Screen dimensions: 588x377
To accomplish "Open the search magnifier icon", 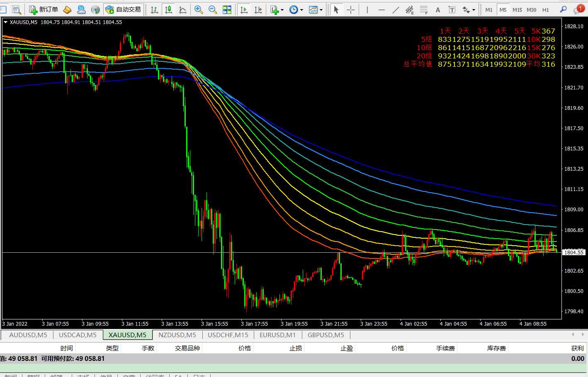I will 563,10.
